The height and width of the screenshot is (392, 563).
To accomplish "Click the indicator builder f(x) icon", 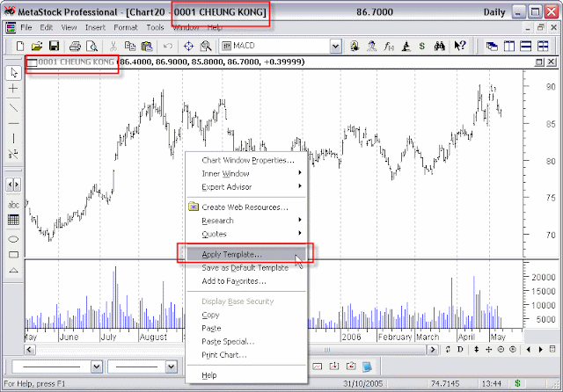I will [389, 46].
